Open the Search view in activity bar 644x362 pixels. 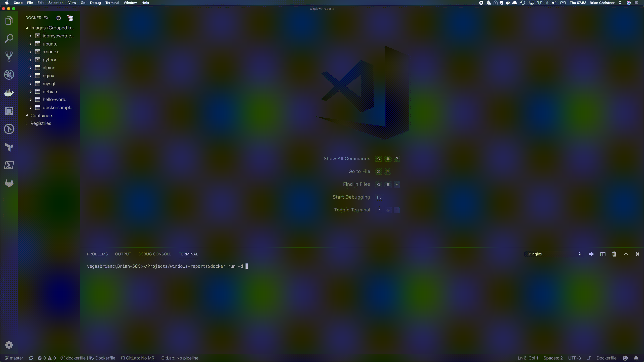pyautogui.click(x=9, y=38)
